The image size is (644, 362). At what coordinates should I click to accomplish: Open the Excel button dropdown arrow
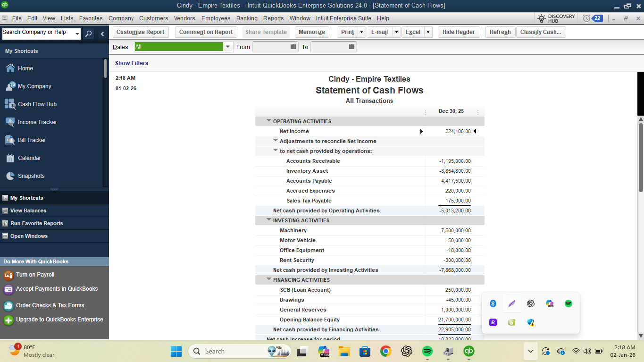coord(428,32)
